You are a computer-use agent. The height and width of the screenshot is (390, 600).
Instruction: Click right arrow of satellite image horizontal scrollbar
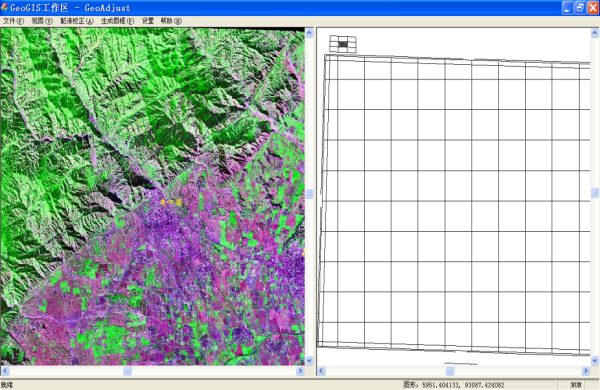click(300, 370)
